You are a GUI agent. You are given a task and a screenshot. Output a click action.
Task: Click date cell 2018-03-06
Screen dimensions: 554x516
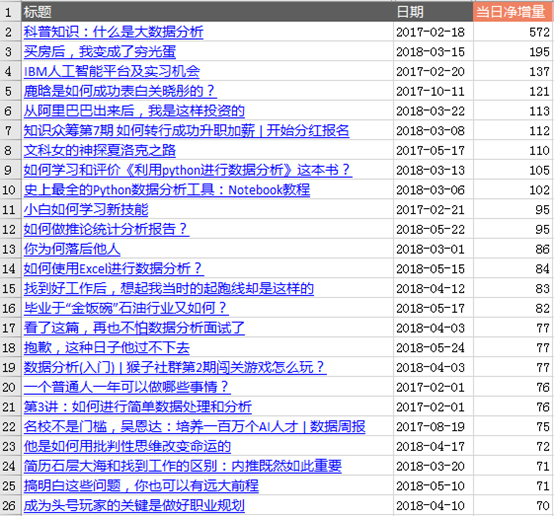433,190
